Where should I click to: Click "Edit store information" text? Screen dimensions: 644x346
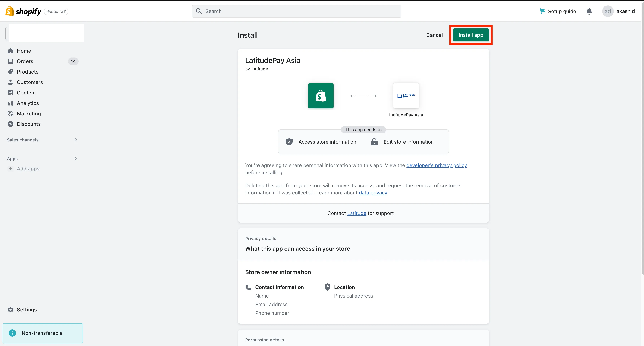pos(409,142)
